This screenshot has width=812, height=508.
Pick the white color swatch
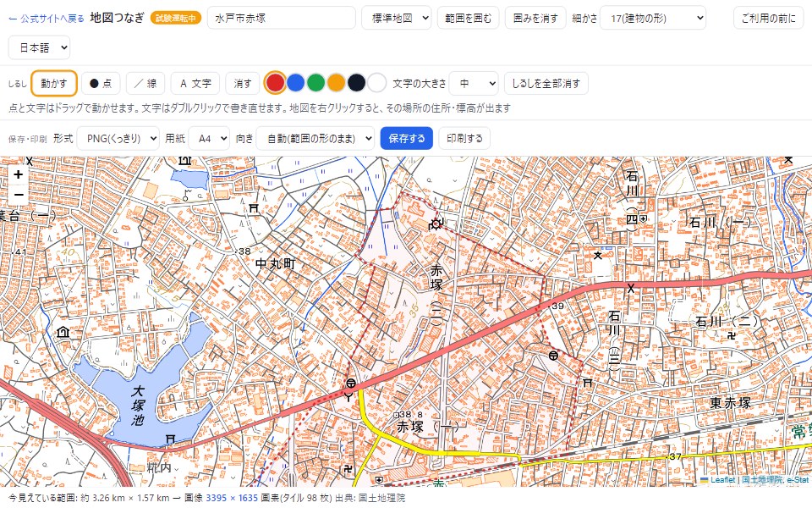(377, 83)
